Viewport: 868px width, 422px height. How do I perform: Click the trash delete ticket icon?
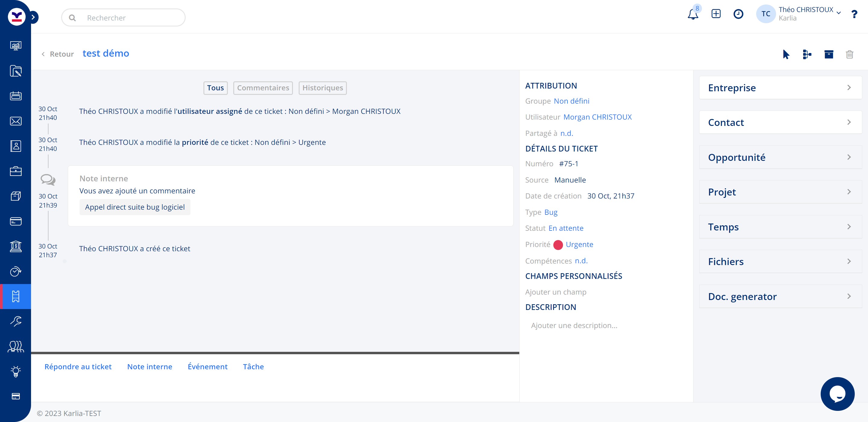pyautogui.click(x=849, y=54)
